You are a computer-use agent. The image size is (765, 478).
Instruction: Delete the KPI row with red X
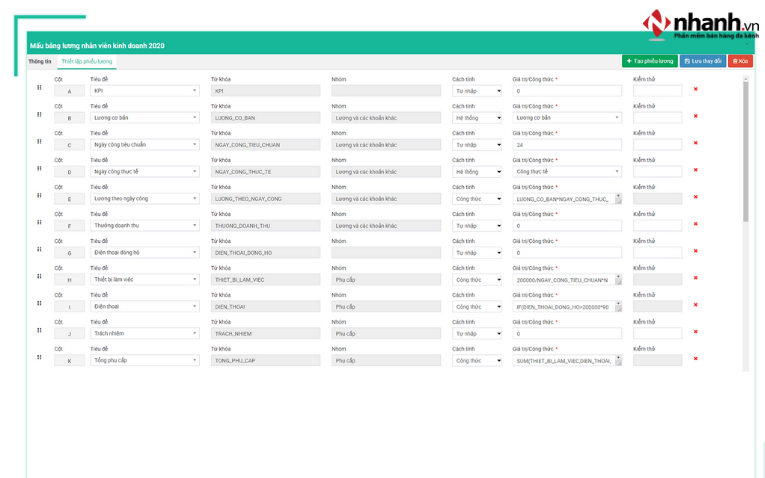pyautogui.click(x=696, y=89)
